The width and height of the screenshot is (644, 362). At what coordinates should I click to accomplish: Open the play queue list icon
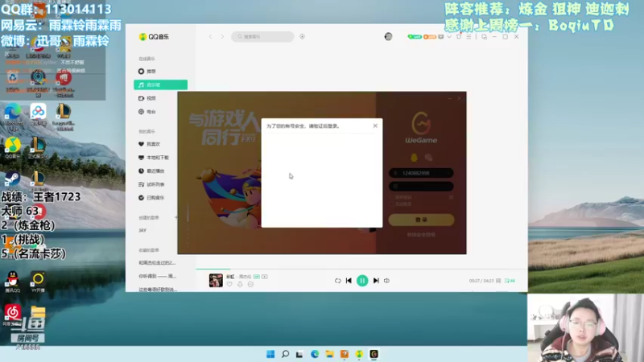click(510, 281)
